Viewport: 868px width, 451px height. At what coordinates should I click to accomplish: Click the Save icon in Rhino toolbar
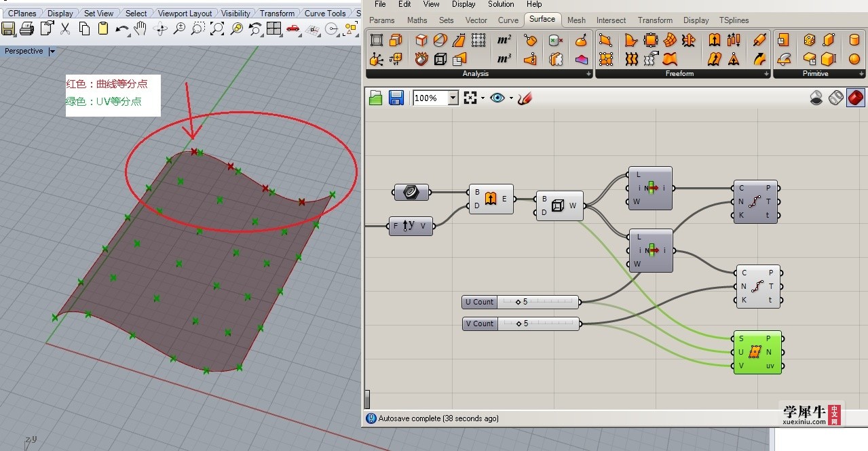8,28
